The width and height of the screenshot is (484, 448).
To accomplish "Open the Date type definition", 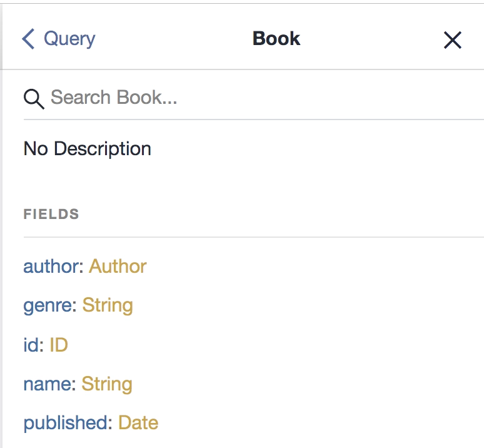I will click(138, 422).
